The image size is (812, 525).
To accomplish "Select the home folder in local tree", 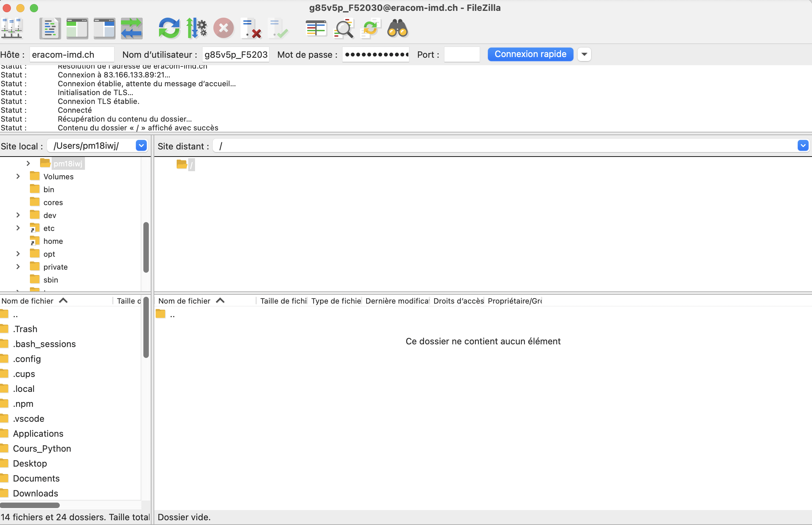I will pyautogui.click(x=53, y=241).
